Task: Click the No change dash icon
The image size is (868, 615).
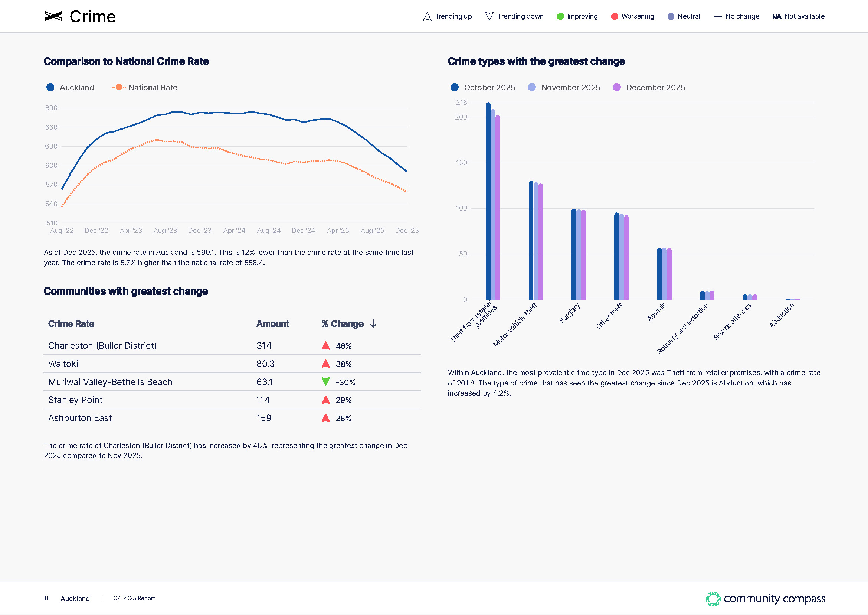Action: (717, 16)
